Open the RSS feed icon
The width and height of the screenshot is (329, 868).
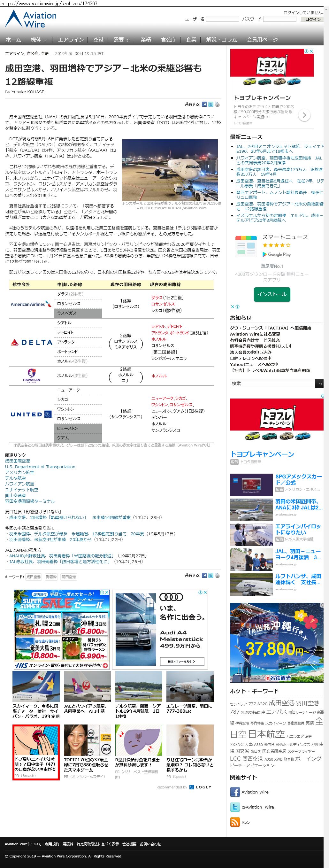pyautogui.click(x=235, y=822)
